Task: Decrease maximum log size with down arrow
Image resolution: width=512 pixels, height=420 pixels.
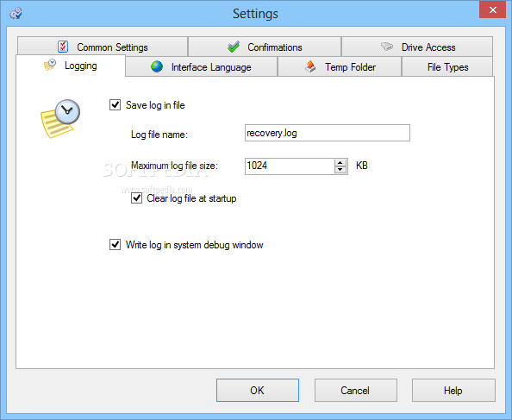Action: point(340,170)
